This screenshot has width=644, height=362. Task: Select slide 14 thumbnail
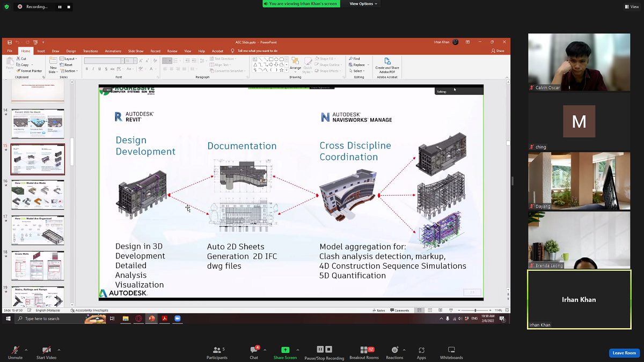38,124
